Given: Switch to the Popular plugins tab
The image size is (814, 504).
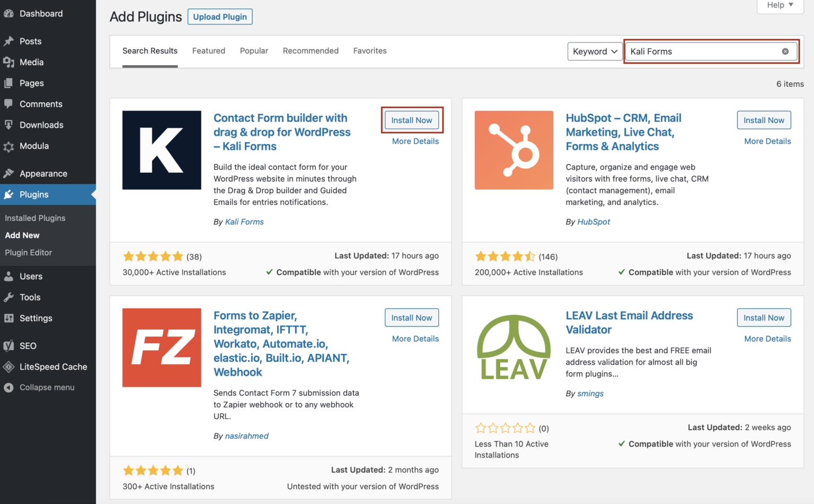Looking at the screenshot, I should pos(254,51).
